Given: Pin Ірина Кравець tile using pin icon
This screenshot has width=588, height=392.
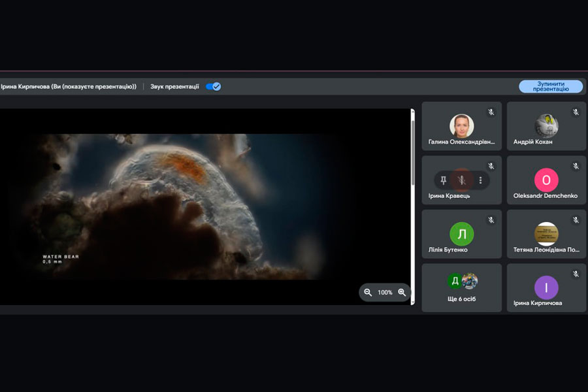Looking at the screenshot, I should tap(444, 180).
